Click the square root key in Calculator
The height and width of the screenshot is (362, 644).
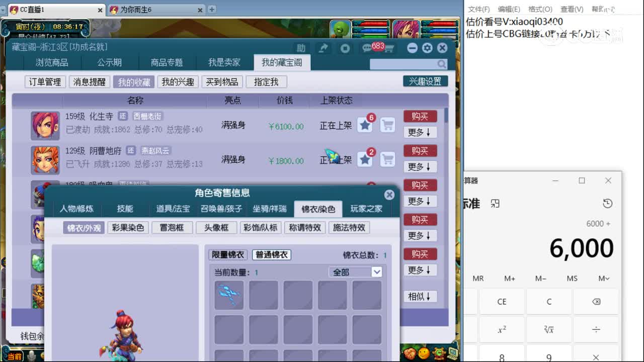(549, 330)
